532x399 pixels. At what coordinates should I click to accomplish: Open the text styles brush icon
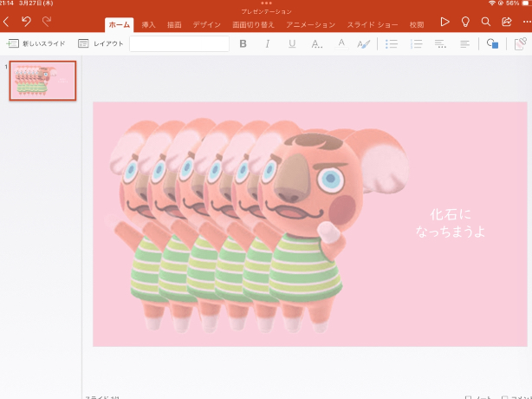point(363,44)
